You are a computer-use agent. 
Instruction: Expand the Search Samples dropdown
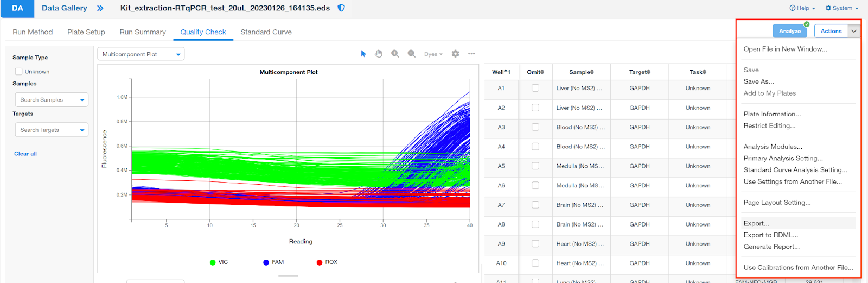52,99
